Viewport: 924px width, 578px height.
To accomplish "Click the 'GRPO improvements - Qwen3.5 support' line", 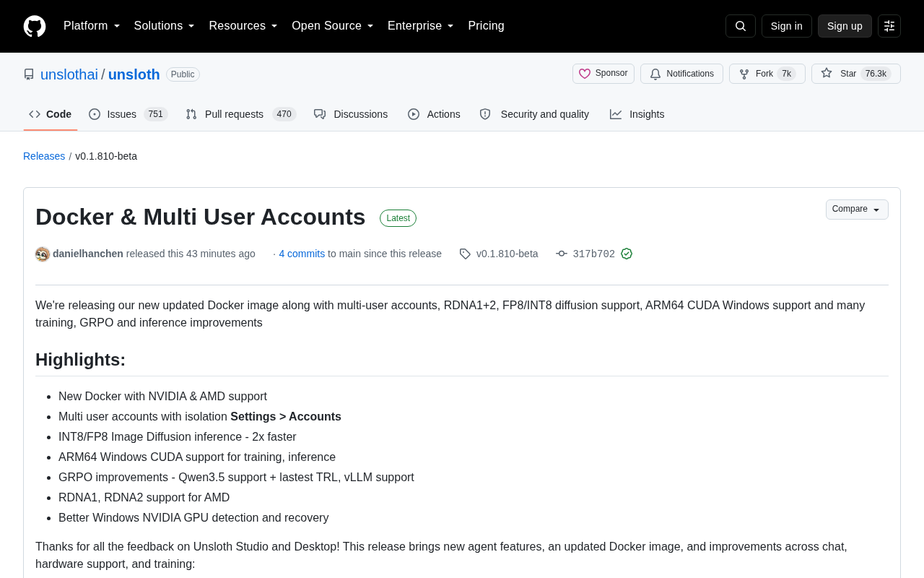I will [x=236, y=478].
